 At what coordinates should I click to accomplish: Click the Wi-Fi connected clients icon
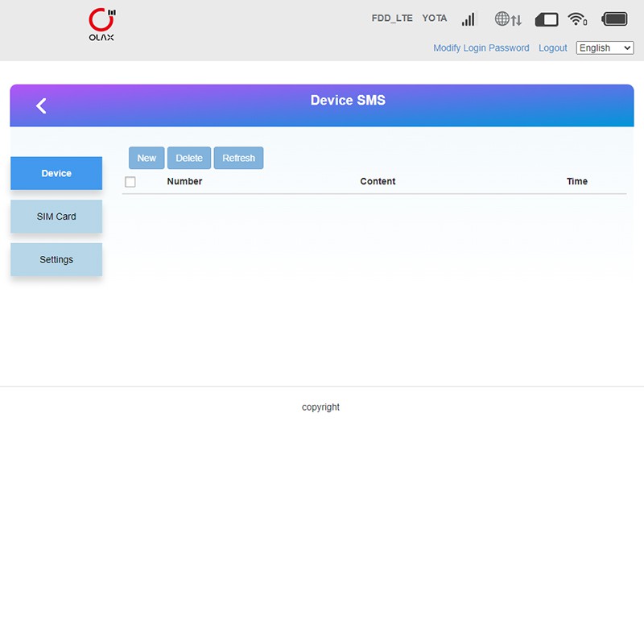tap(577, 19)
